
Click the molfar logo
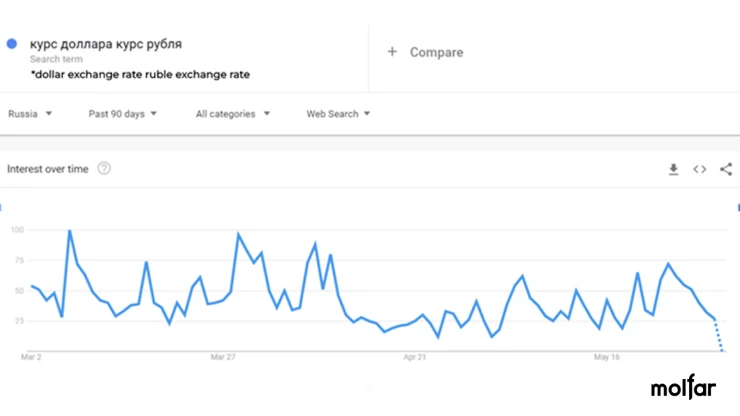click(x=683, y=387)
